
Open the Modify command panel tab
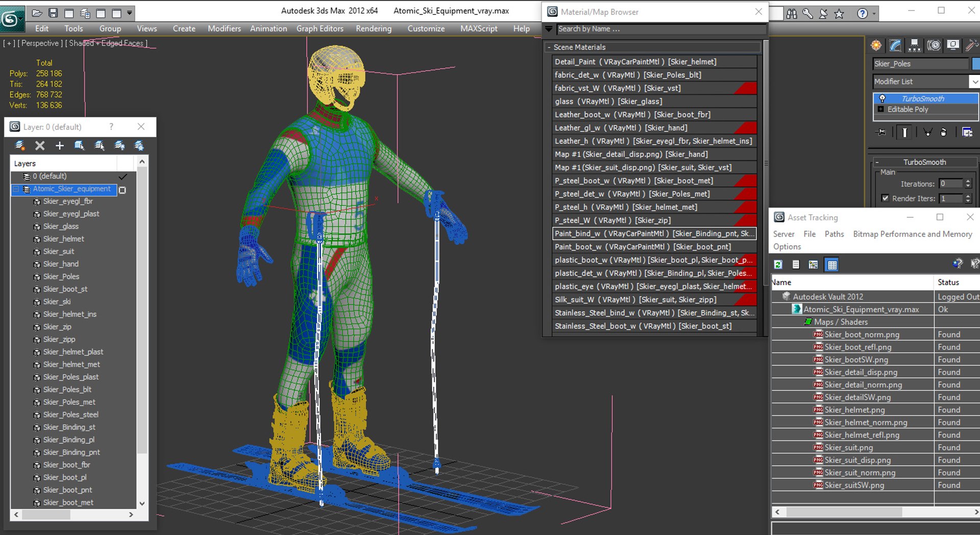point(895,45)
